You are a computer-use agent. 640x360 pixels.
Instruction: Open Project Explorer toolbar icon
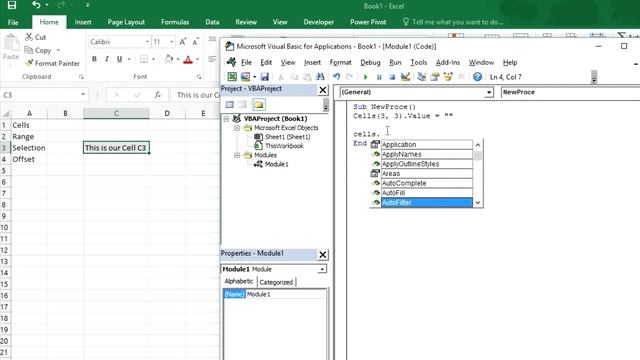(x=422, y=77)
